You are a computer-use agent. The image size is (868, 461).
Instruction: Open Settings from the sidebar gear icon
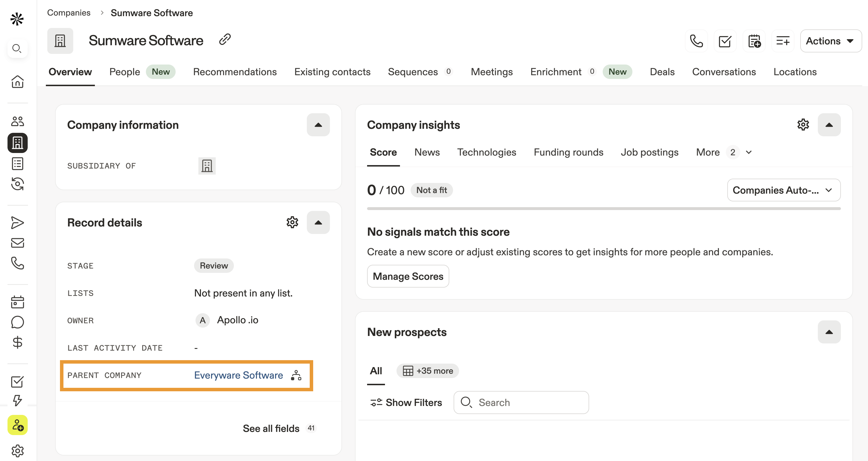click(x=18, y=451)
